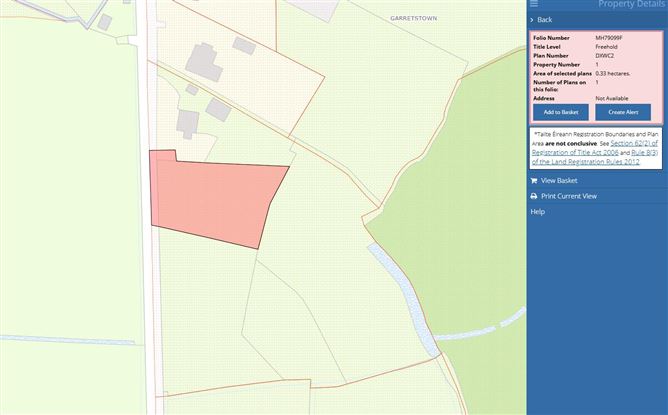Click the Property Details panel heading
668x415 pixels.
[x=632, y=4]
